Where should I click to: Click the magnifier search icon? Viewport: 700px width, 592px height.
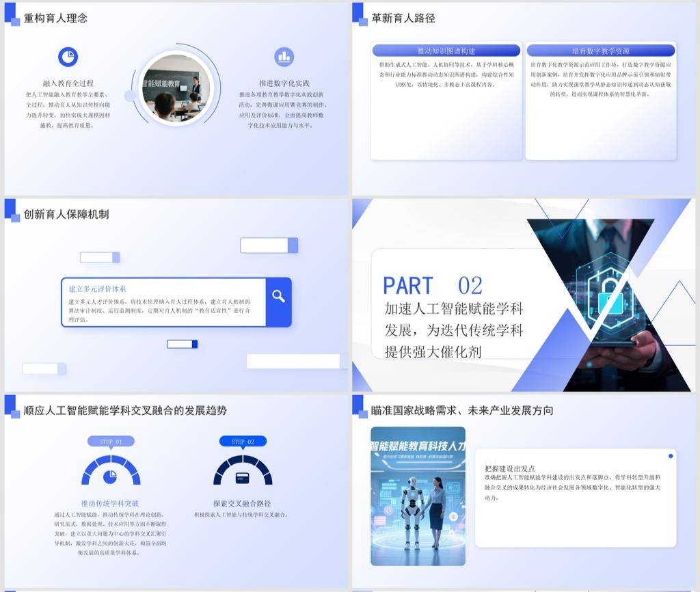278,296
